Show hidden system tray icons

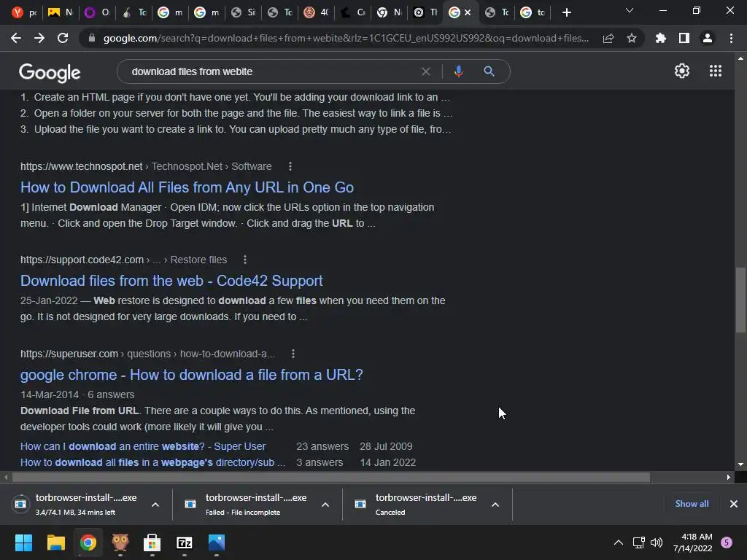click(619, 542)
